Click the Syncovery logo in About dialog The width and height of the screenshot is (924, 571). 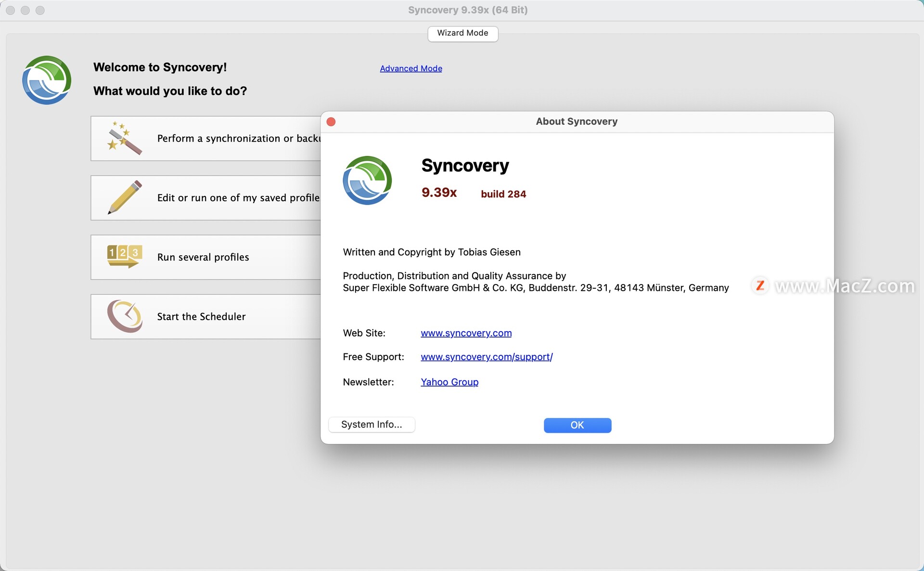point(367,180)
